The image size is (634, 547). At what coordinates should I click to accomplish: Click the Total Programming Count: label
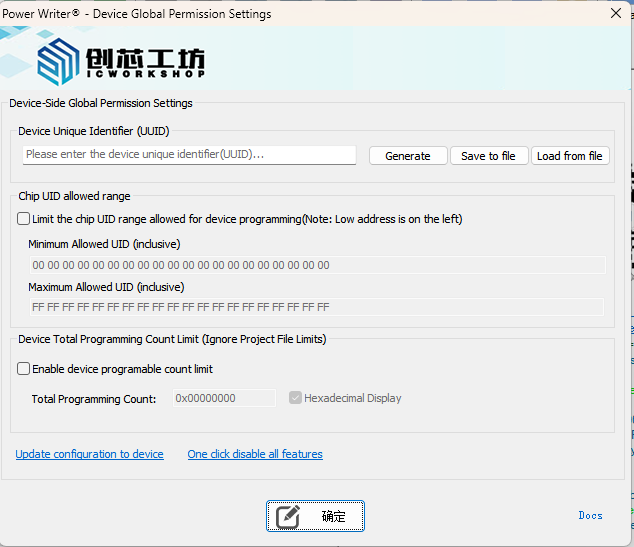coord(94,399)
